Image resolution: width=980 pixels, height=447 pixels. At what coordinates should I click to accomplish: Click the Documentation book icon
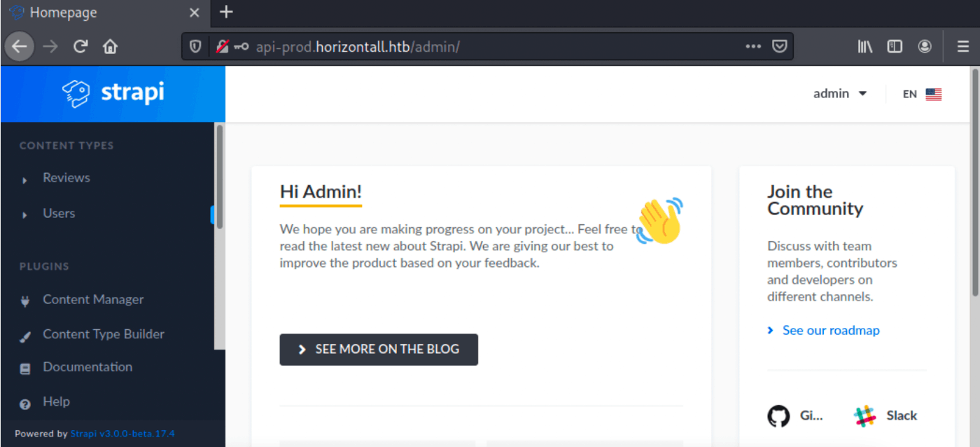coord(25,369)
